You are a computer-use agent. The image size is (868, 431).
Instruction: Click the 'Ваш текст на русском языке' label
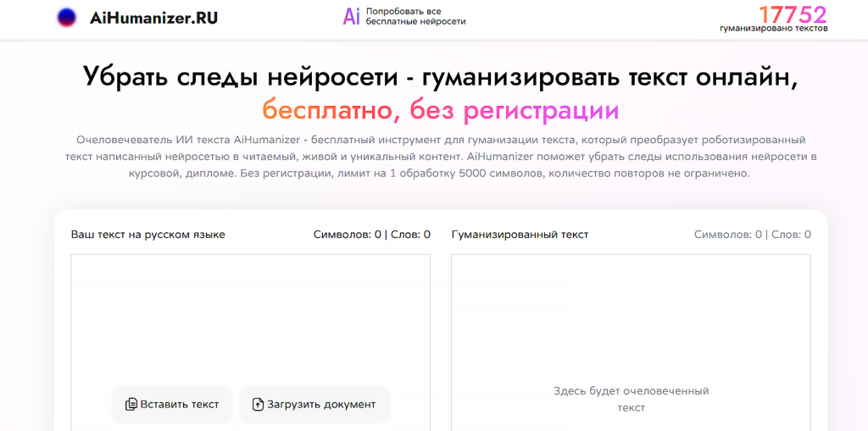(x=147, y=235)
